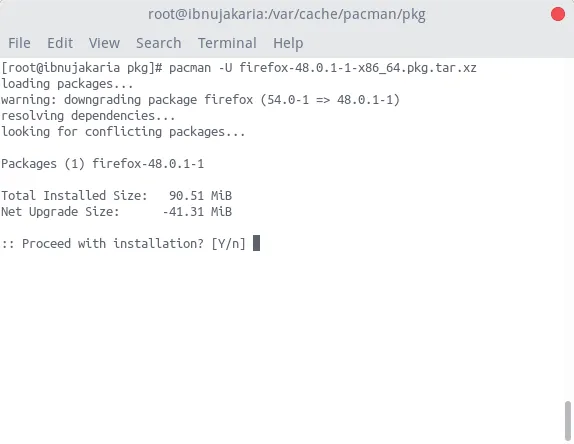Click the downgrading package firefox warning line
The image size is (574, 444).
[x=201, y=100]
